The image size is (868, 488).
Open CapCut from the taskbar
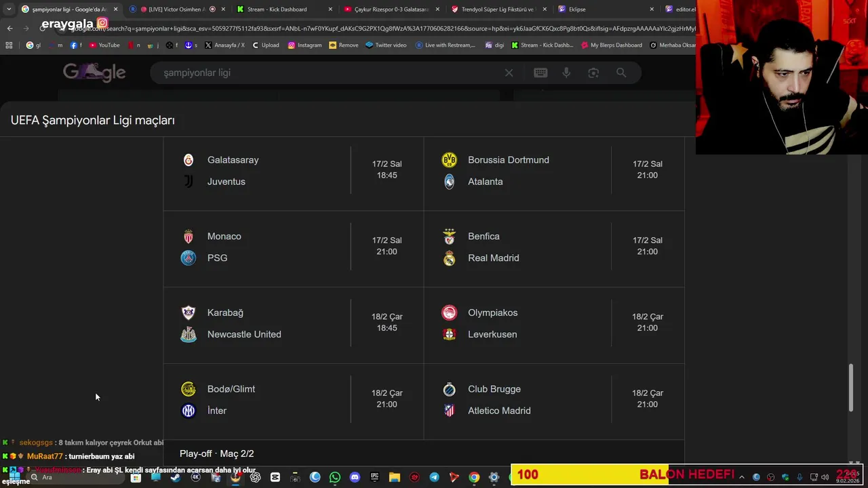tap(275, 477)
